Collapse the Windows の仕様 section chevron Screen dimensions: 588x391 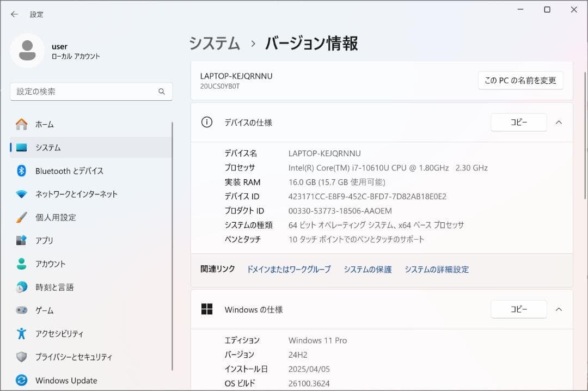tap(559, 309)
